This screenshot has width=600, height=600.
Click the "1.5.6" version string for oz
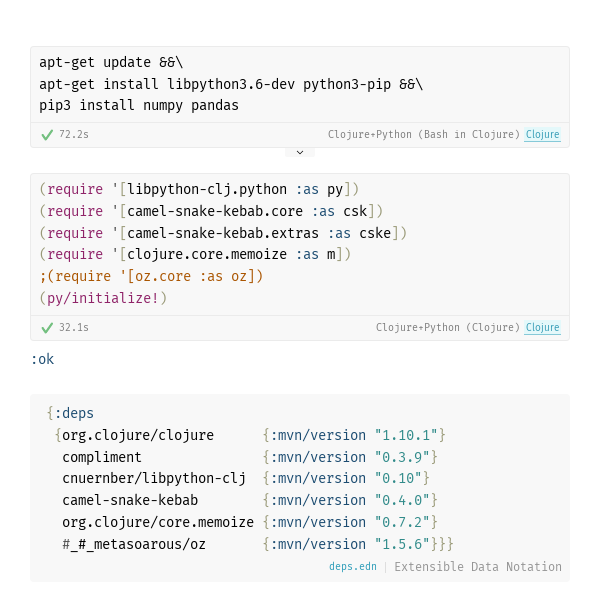point(403,544)
